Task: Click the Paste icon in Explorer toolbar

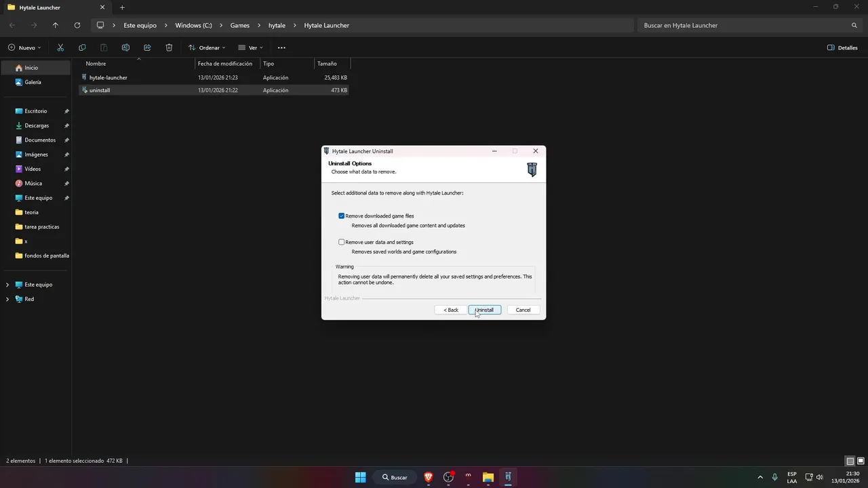Action: click(x=104, y=47)
